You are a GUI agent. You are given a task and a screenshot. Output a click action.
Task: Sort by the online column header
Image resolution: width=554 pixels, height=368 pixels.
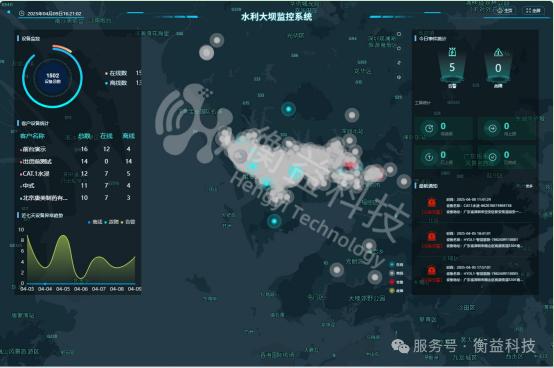click(106, 136)
